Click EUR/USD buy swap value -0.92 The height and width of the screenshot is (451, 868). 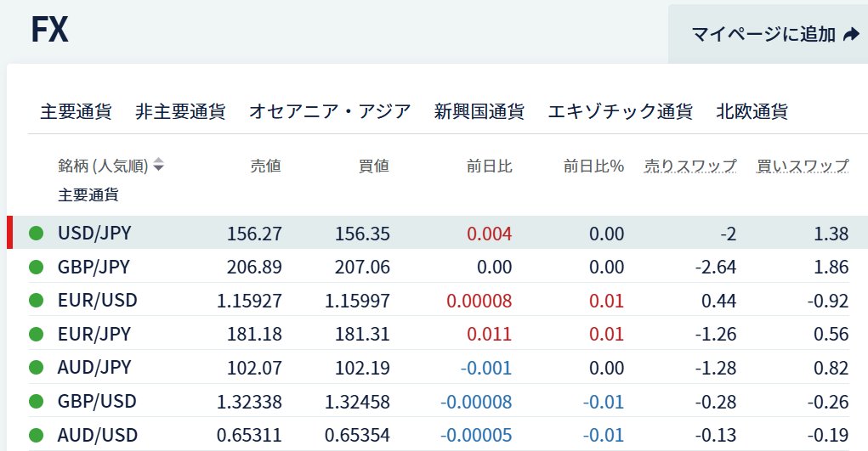(828, 301)
